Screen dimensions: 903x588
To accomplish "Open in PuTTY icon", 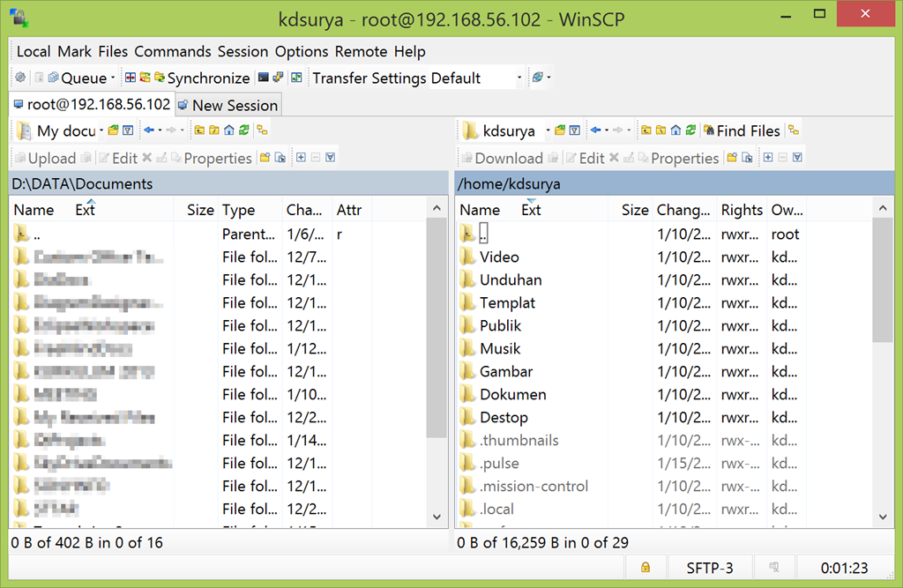I will [278, 78].
